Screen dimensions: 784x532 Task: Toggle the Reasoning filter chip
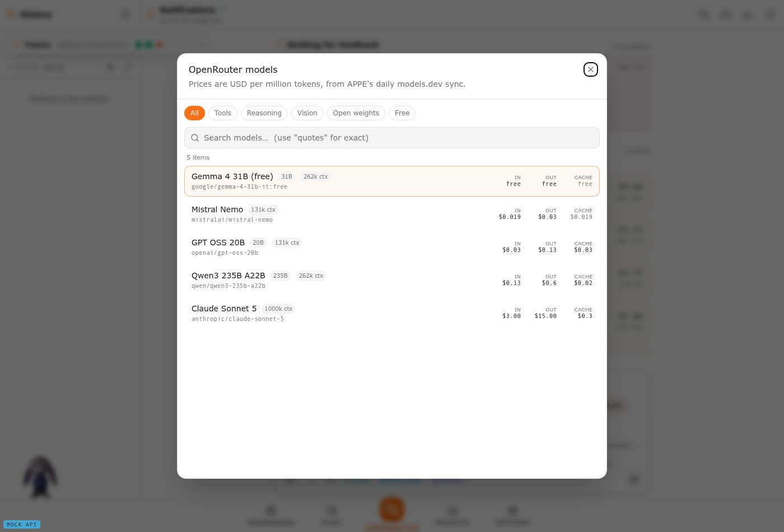point(264,113)
